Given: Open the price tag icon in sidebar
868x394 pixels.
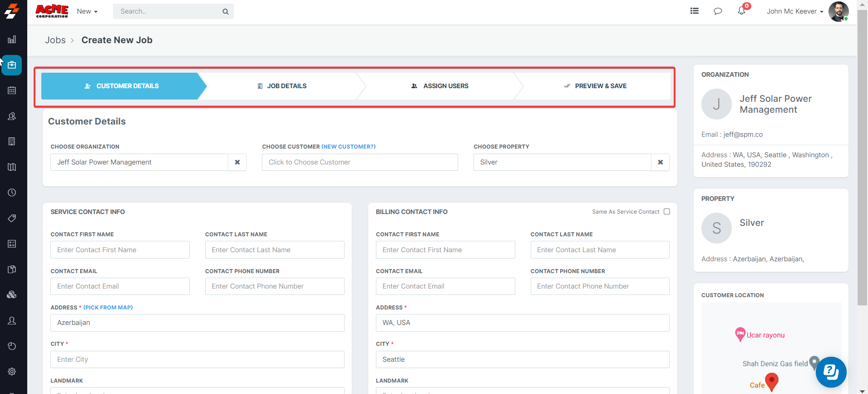Looking at the screenshot, I should 12,218.
